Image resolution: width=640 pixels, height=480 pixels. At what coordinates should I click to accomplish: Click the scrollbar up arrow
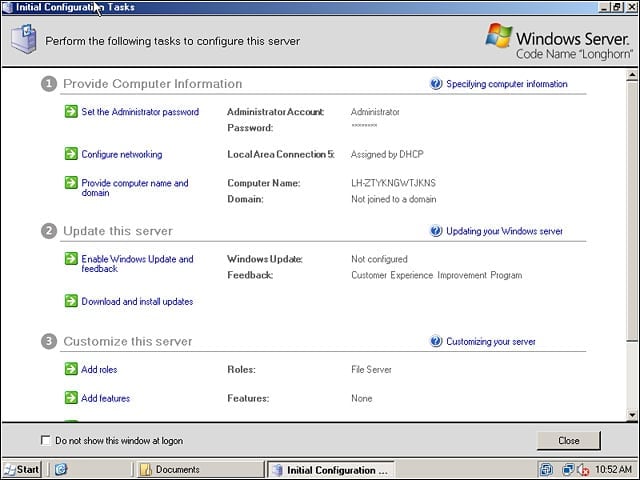pyautogui.click(x=632, y=75)
